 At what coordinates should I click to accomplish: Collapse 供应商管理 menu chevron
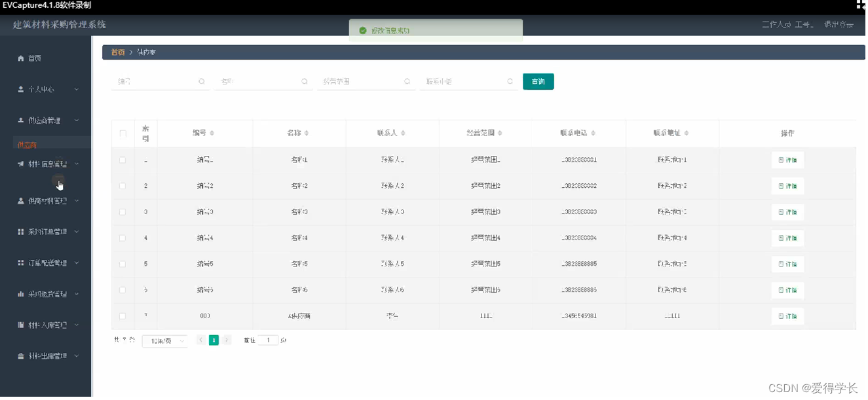tap(77, 120)
